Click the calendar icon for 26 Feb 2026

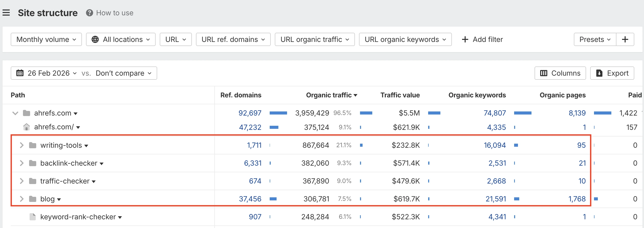20,73
